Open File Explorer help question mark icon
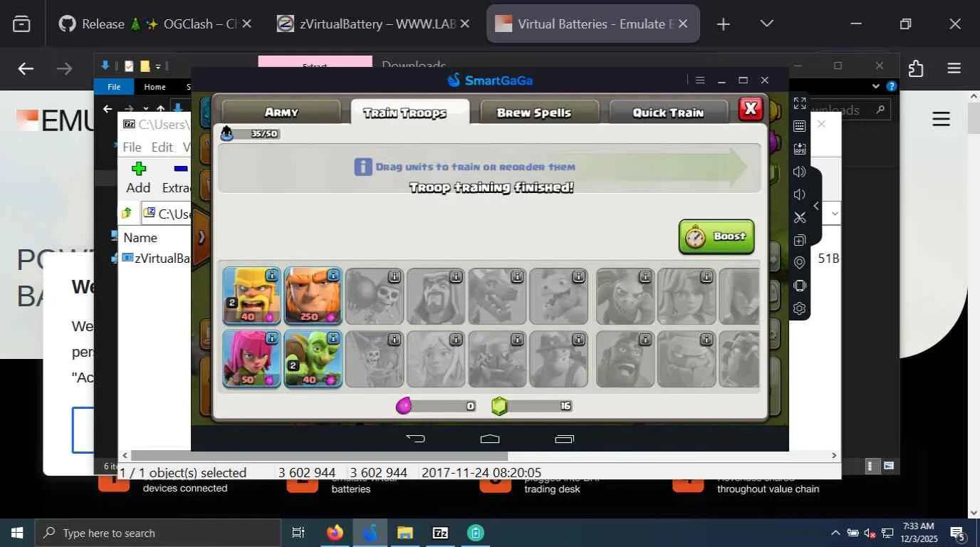980x547 pixels. pos(891,86)
